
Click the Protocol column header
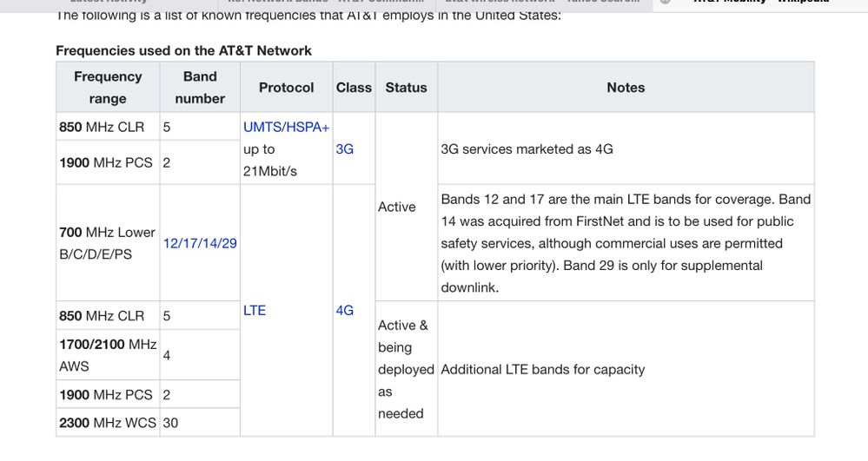pyautogui.click(x=286, y=88)
